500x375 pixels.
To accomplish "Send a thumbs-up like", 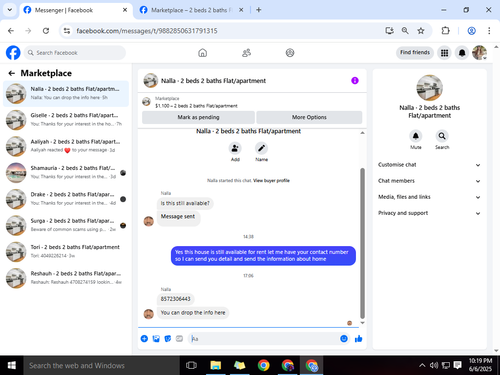I will (359, 339).
